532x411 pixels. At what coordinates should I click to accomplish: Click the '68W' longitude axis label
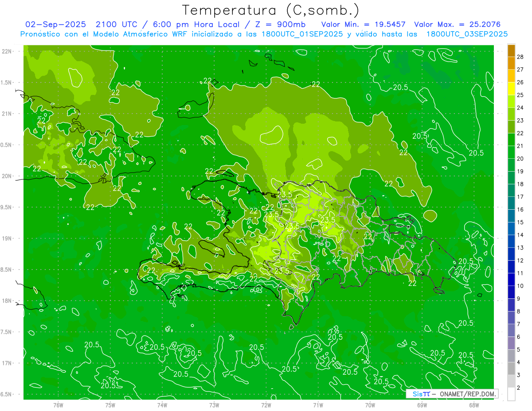point(474,405)
